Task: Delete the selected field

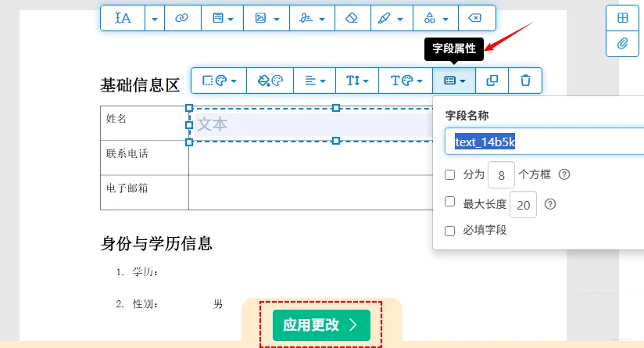Action: 525,81
